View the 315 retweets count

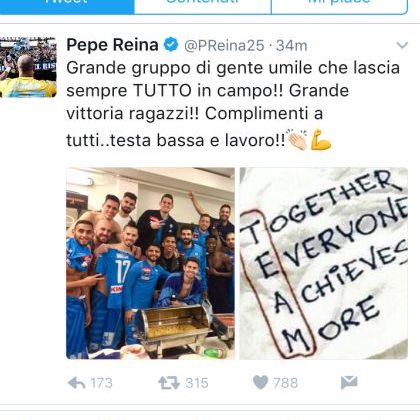[x=197, y=383]
